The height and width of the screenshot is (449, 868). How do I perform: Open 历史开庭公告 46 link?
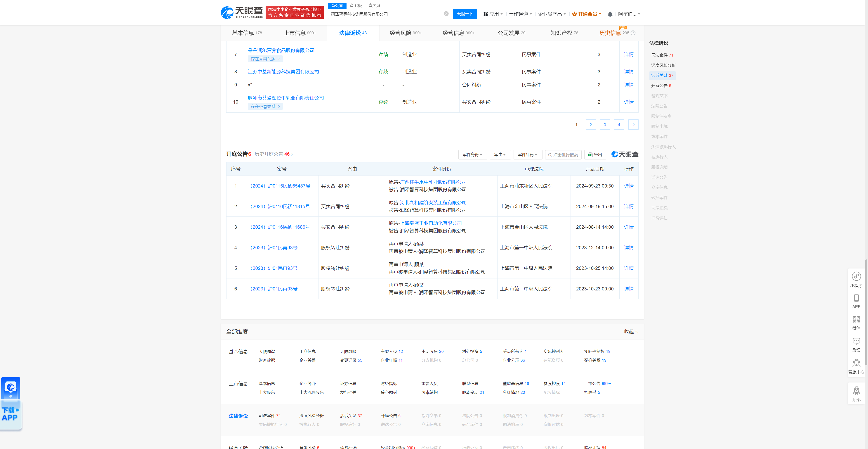click(274, 154)
